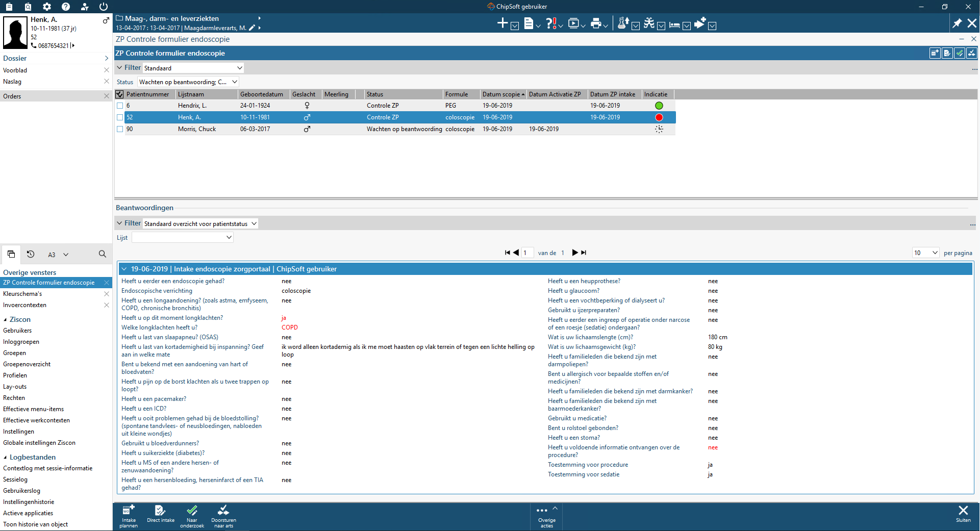Open the Status dropdown
The width and height of the screenshot is (980, 531).
(188, 82)
